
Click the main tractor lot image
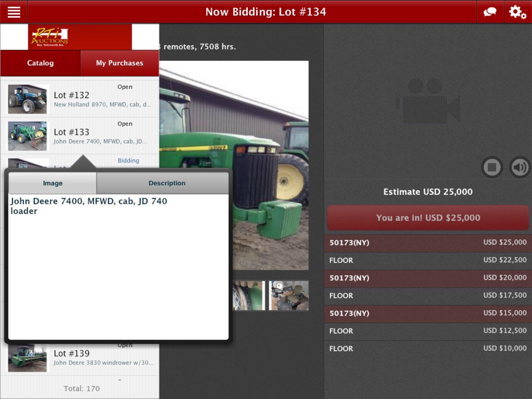(x=234, y=165)
